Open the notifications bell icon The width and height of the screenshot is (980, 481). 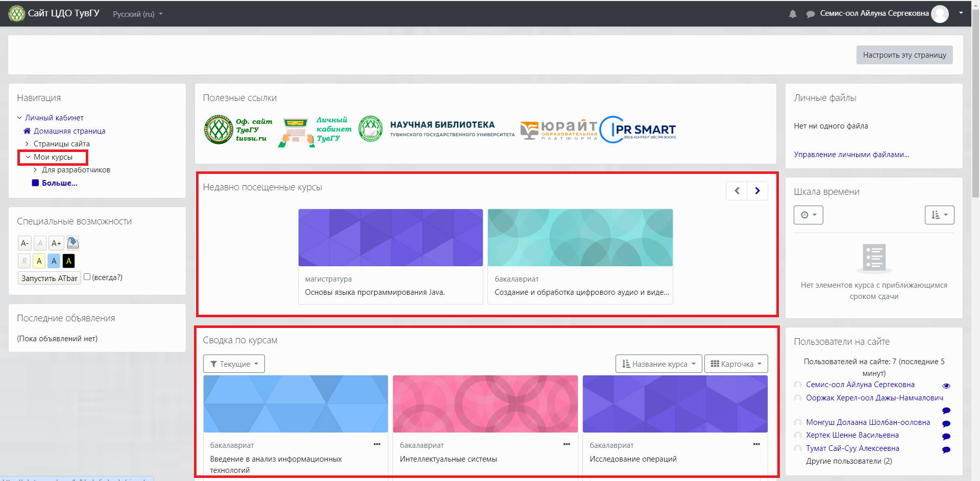click(x=793, y=14)
